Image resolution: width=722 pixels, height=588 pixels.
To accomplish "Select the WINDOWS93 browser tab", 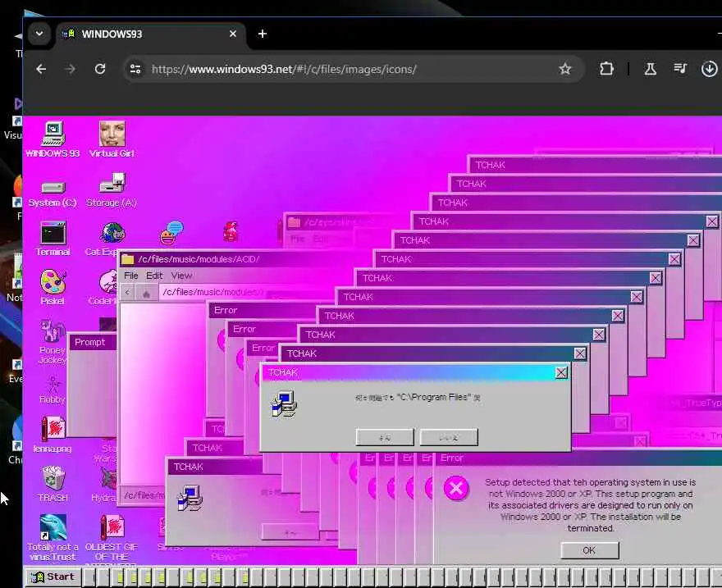I will coord(151,34).
